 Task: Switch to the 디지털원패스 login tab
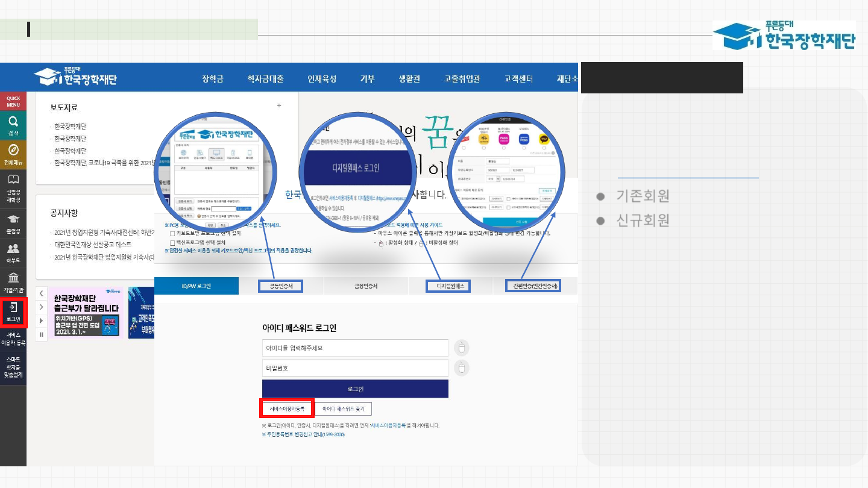tap(448, 286)
